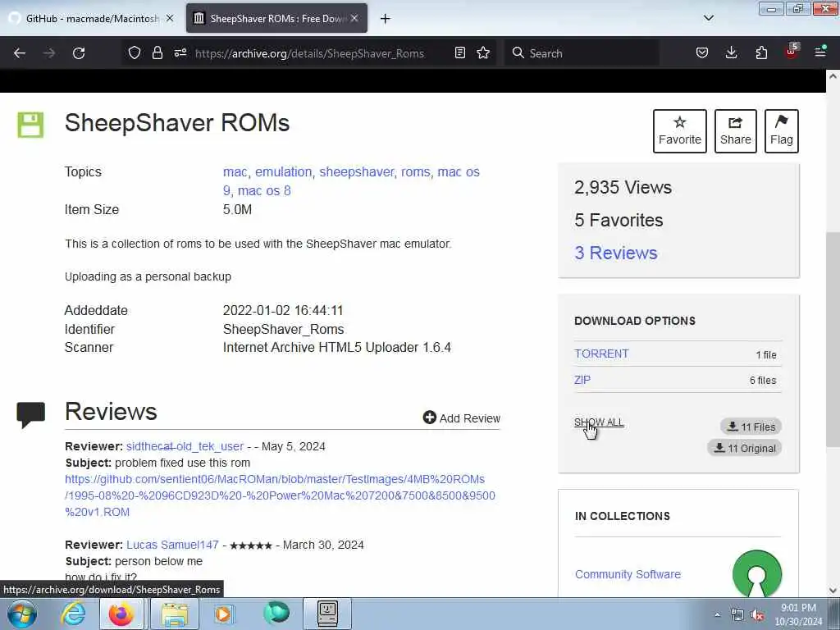
Task: Switch to the GitHub macmade tab
Action: [92, 19]
